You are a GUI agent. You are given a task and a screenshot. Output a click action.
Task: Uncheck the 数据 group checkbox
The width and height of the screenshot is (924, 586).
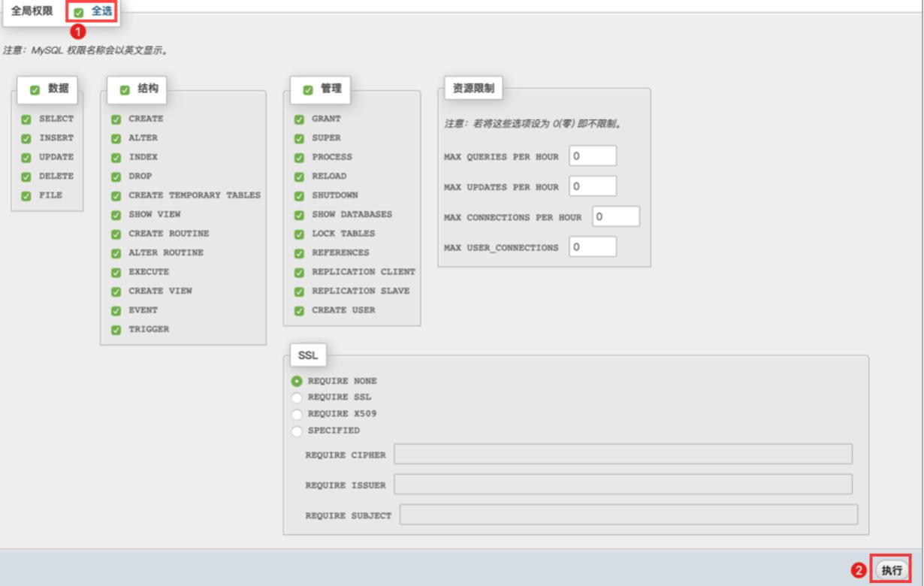[35, 89]
